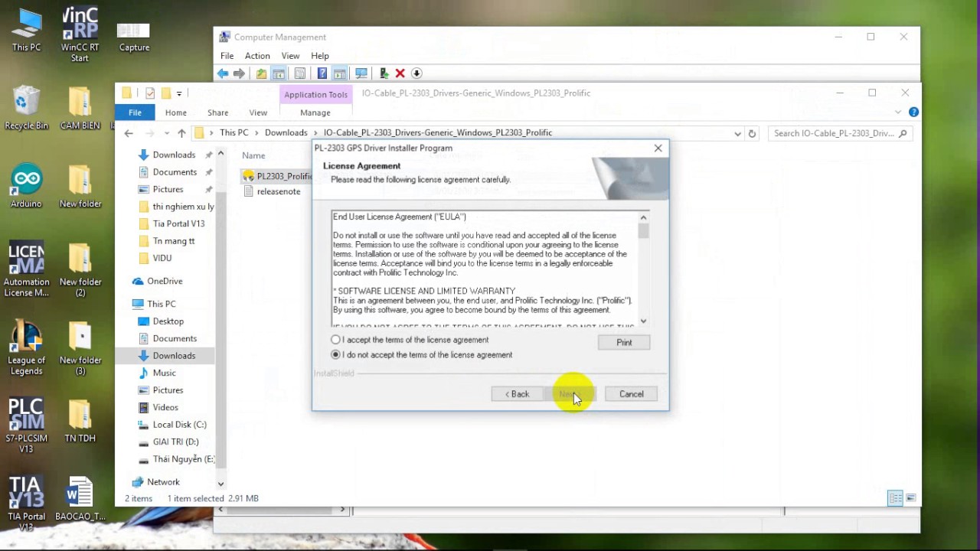Image resolution: width=980 pixels, height=551 pixels.
Task: Open the Customize Quick Access Toolbar dropdown arrow
Action: (x=179, y=93)
